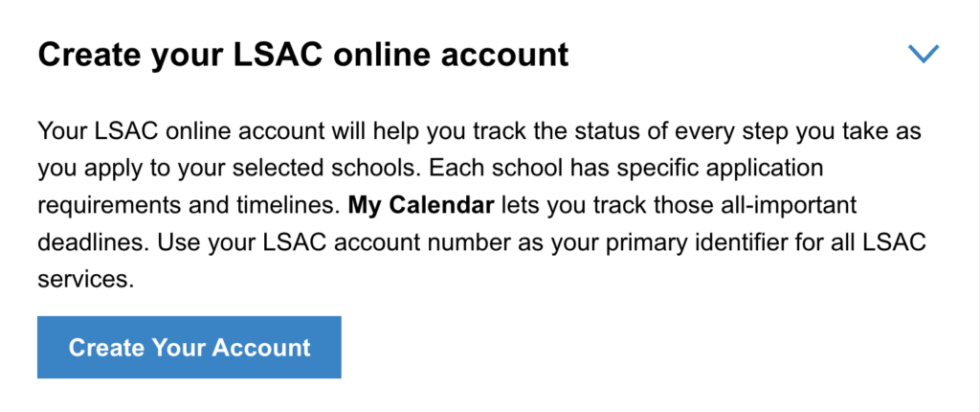The image size is (980, 412).
Task: Click the word "Create" on the blue button
Action: (105, 347)
